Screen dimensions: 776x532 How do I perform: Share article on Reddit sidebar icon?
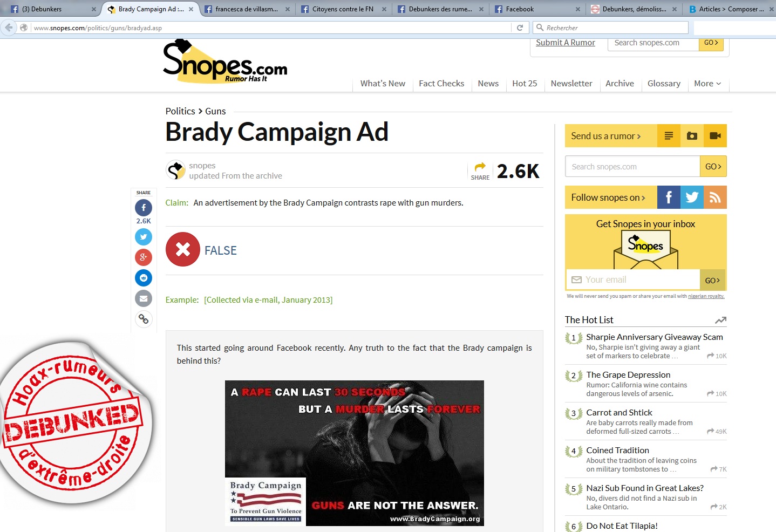click(144, 278)
